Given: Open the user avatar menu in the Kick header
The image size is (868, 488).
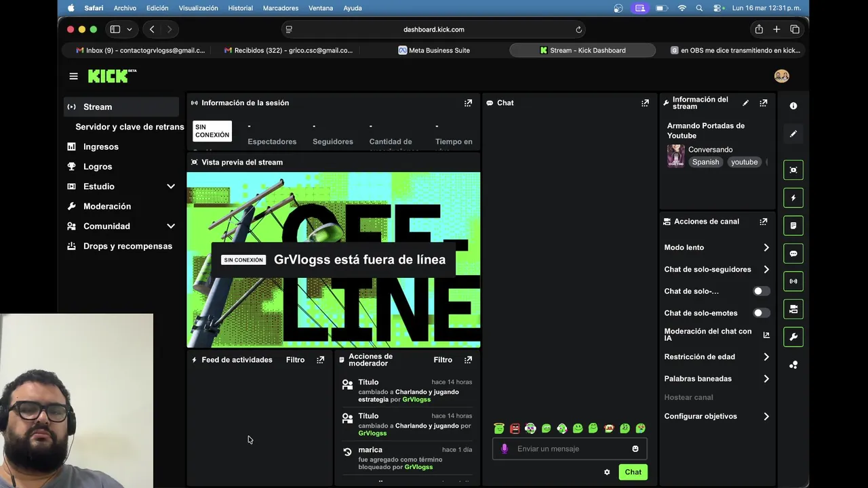Looking at the screenshot, I should [781, 76].
